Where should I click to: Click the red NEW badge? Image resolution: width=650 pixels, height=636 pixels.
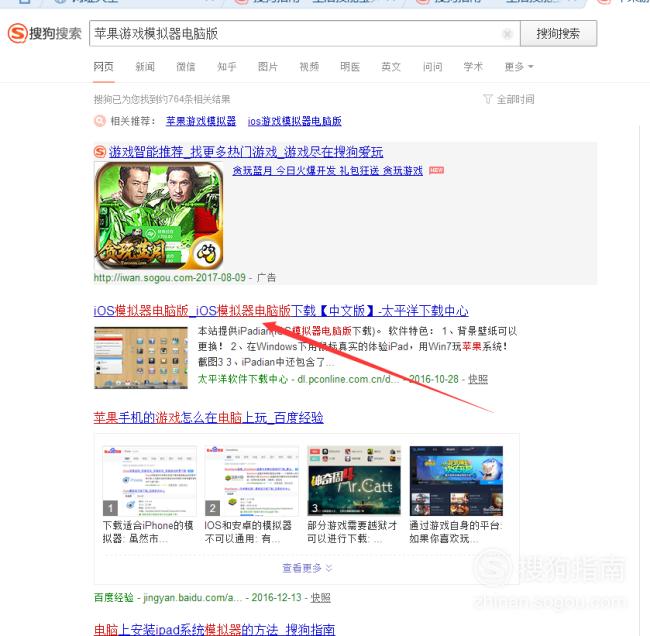[x=436, y=170]
